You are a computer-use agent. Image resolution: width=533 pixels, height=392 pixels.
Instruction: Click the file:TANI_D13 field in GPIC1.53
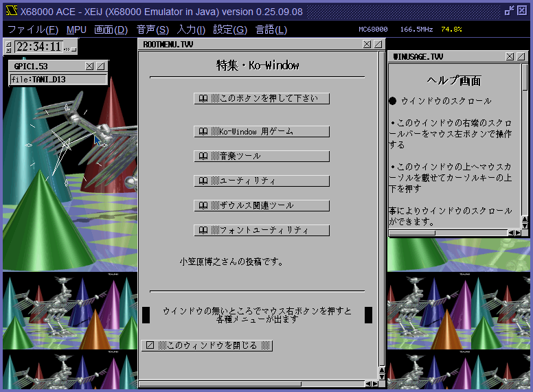pos(58,80)
